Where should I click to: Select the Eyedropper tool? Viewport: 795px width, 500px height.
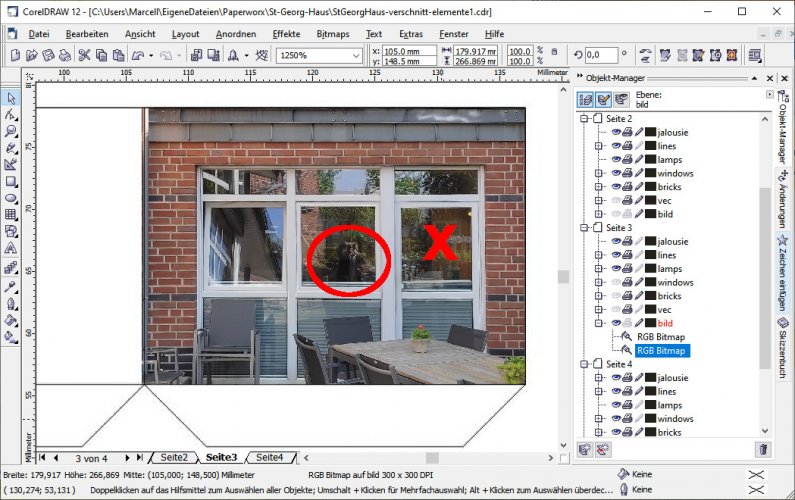pyautogui.click(x=11, y=287)
